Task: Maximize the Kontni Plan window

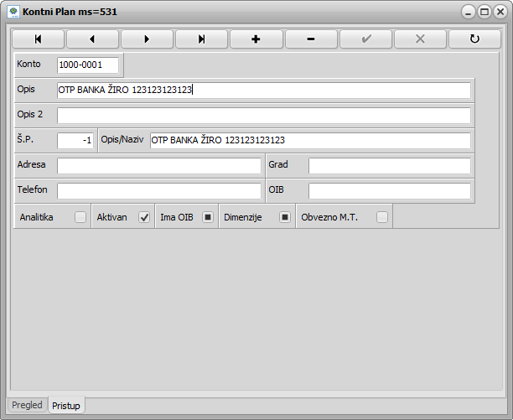Action: (484, 13)
